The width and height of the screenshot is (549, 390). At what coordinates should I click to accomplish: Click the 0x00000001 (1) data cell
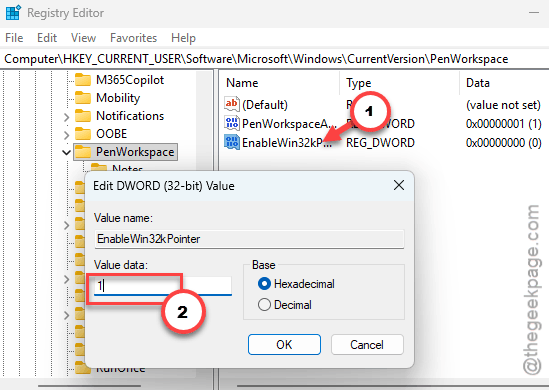point(503,124)
